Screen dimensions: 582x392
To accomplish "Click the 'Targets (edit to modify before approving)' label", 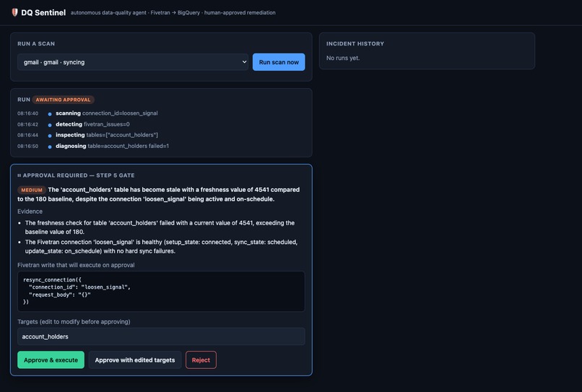I will tap(74, 321).
